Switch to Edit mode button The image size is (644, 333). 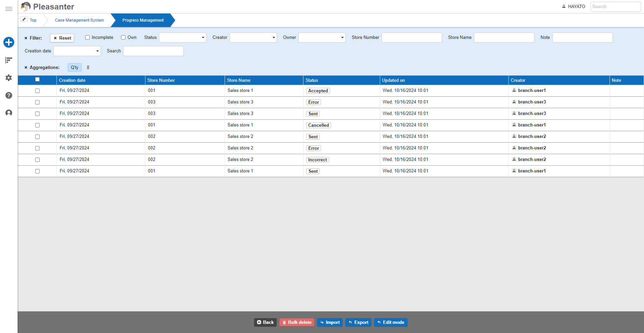tap(391, 323)
